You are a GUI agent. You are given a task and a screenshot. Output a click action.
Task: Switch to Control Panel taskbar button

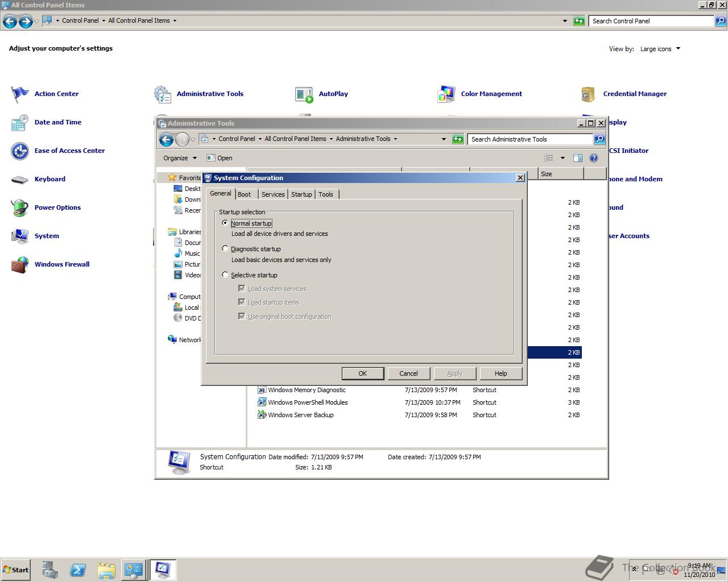point(134,570)
